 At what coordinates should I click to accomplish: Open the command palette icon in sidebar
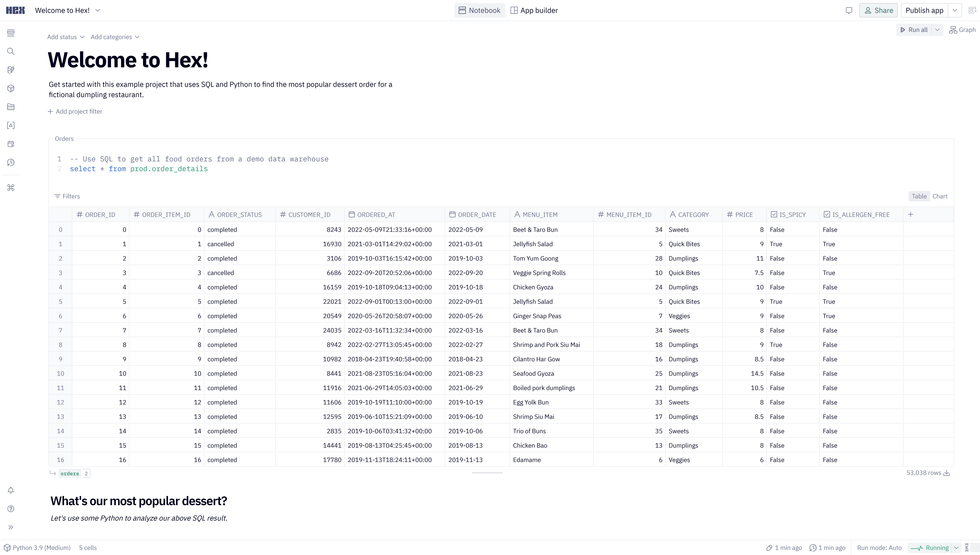coord(11,188)
